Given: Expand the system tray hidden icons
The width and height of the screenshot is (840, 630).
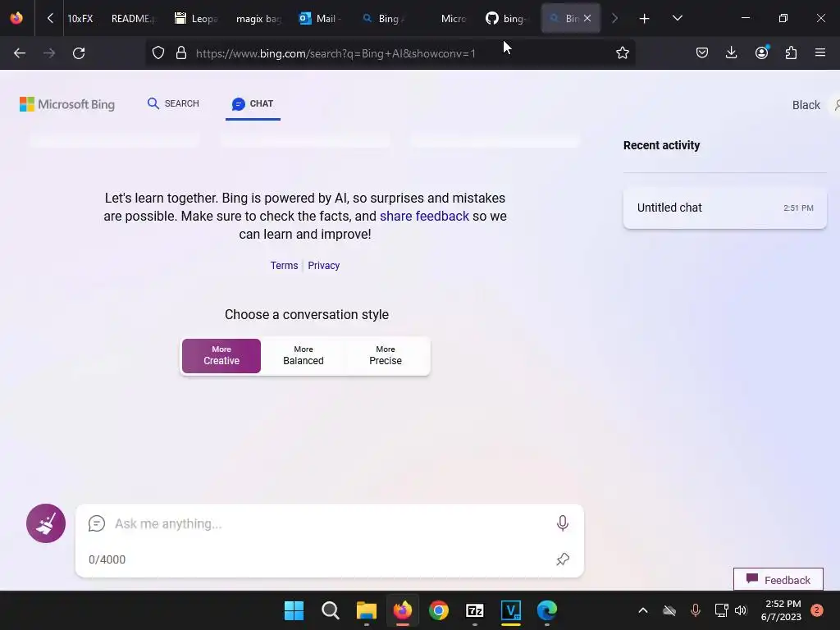Looking at the screenshot, I should tap(643, 610).
